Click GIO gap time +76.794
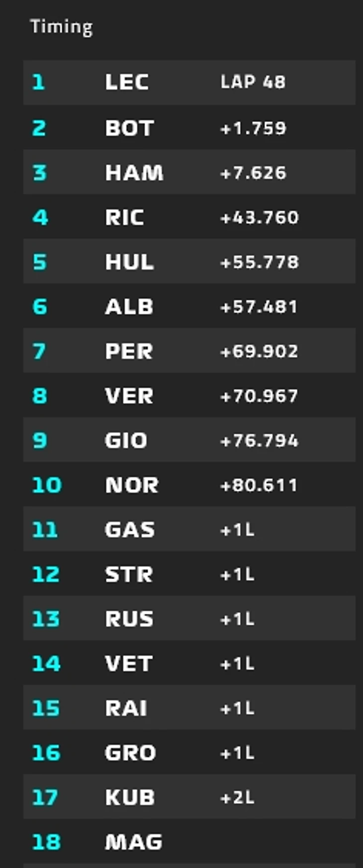Viewport: 363px width, 868px height. coord(259,441)
